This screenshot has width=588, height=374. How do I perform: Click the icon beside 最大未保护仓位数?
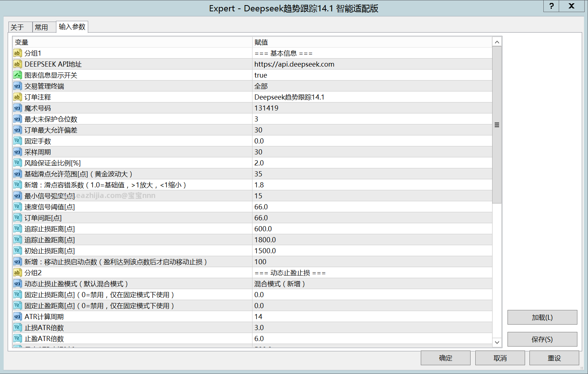point(17,119)
